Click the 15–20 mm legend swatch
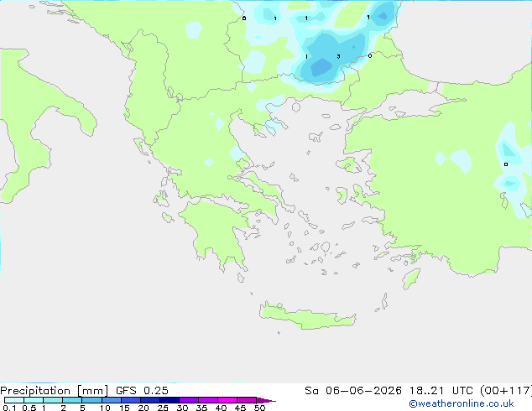 click(131, 400)
